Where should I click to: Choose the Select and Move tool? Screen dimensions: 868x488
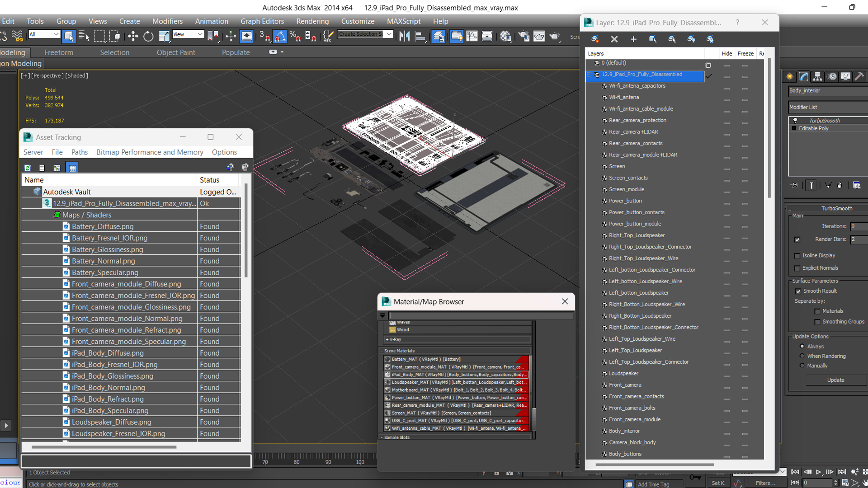point(133,36)
